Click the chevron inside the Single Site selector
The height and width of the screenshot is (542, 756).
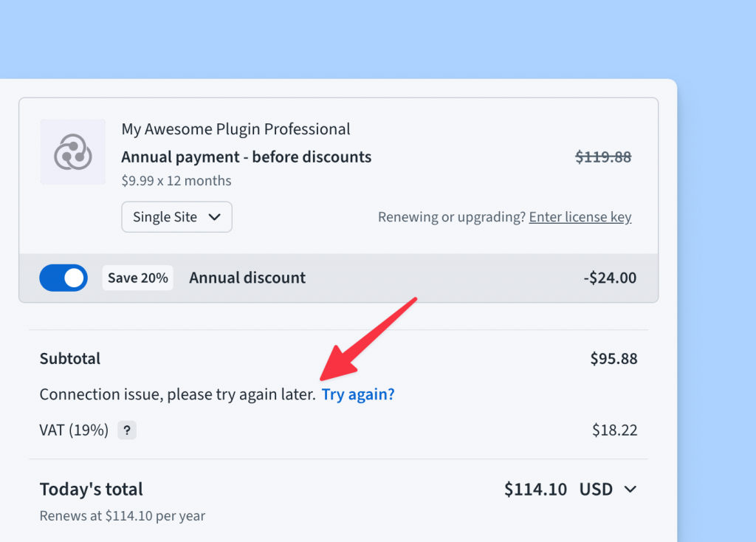[x=216, y=216]
